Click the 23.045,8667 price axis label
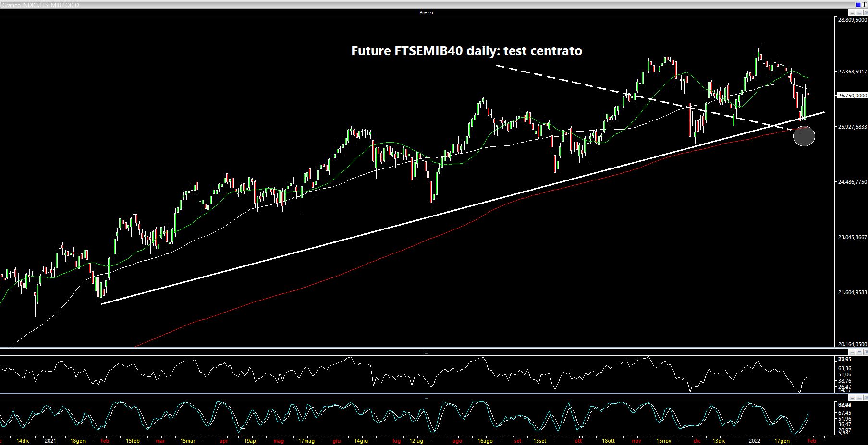868x445 pixels. tap(852, 237)
